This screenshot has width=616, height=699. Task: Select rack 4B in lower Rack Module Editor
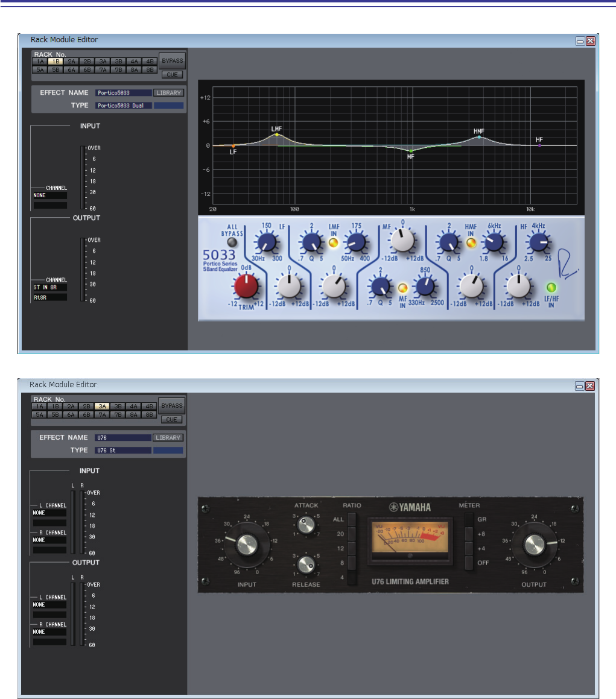[149, 406]
